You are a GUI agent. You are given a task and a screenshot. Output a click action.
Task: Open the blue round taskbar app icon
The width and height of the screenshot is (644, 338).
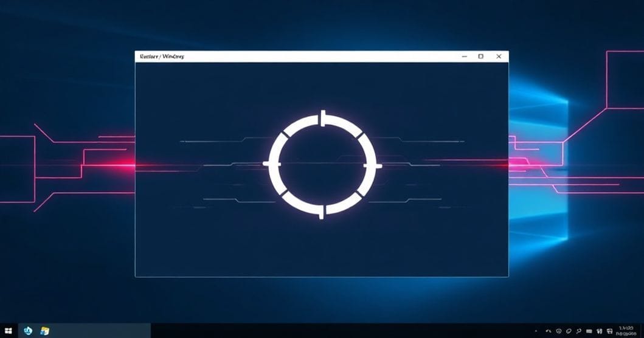[x=27, y=331]
